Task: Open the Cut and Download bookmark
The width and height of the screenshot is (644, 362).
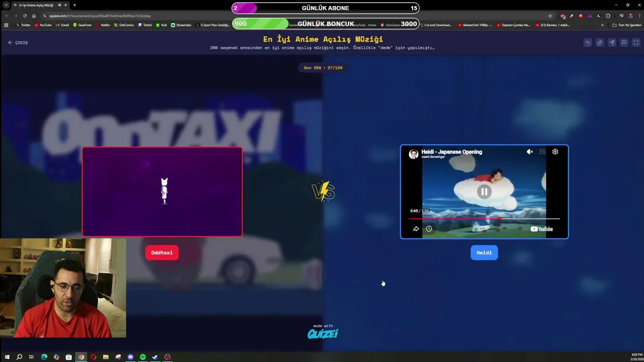Action: pyautogui.click(x=435, y=25)
